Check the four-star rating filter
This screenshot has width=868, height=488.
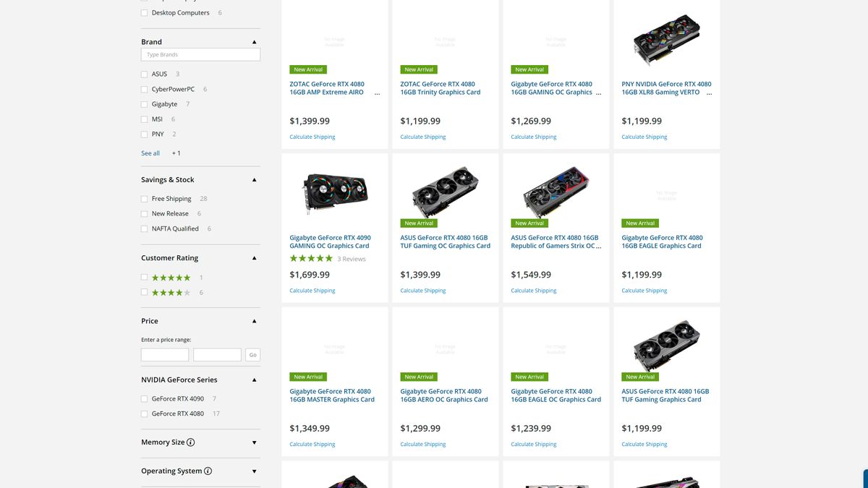click(x=145, y=293)
